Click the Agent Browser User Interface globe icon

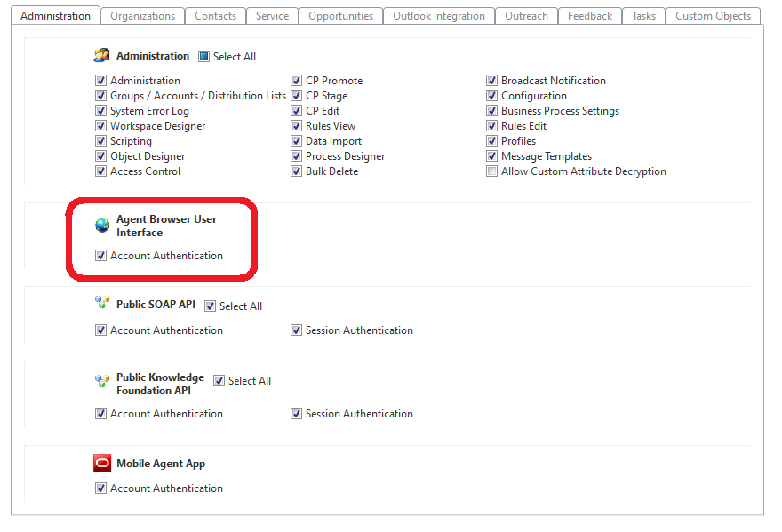(102, 226)
